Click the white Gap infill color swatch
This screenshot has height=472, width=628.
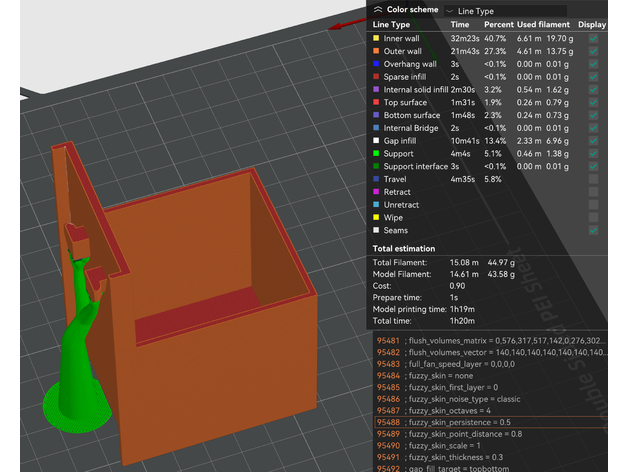coord(376,141)
